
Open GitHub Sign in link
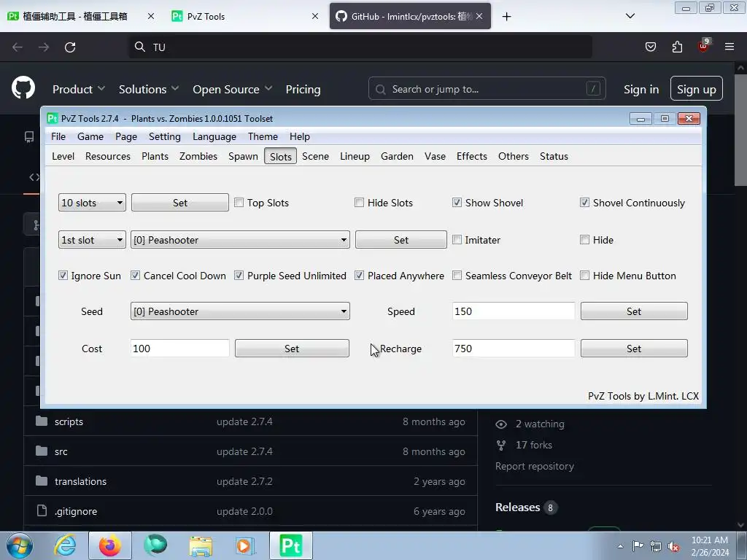[x=641, y=89]
